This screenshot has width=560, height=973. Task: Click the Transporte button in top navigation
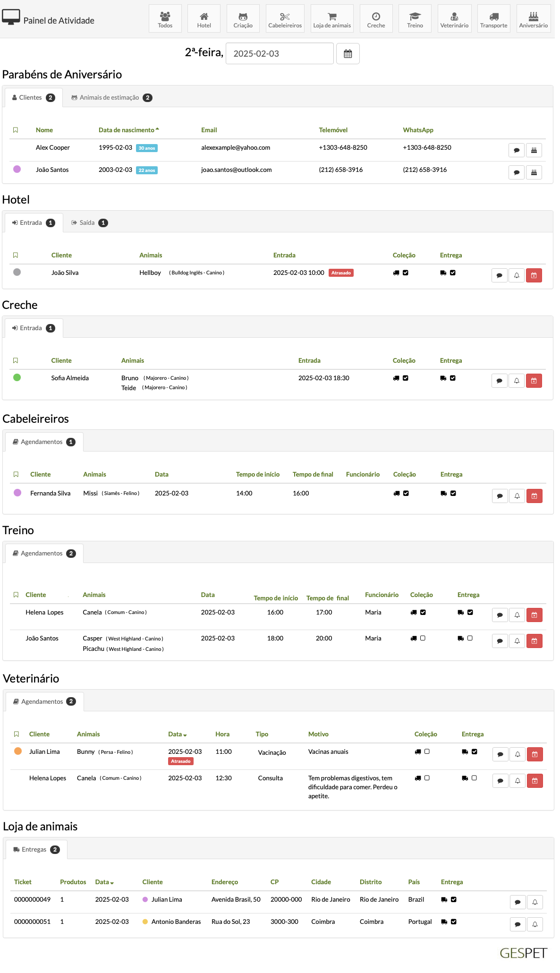click(x=493, y=19)
